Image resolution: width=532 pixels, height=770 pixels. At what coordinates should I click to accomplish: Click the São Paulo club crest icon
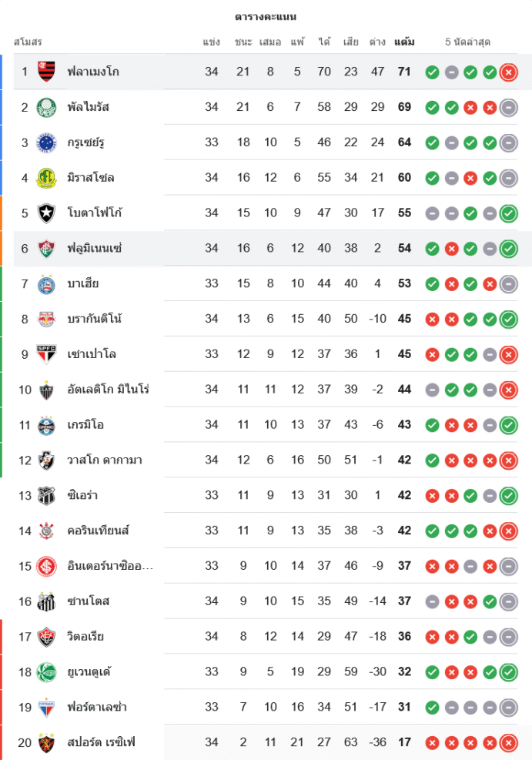(x=47, y=354)
